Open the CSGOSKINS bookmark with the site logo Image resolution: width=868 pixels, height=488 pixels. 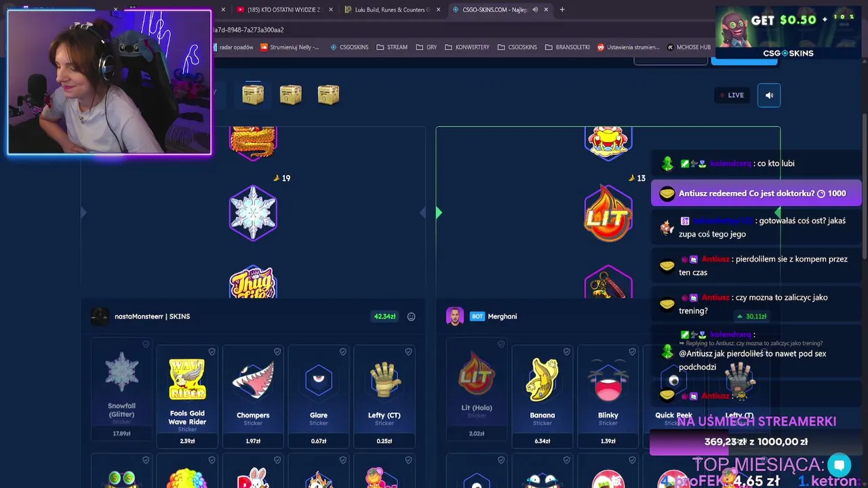pyautogui.click(x=349, y=47)
